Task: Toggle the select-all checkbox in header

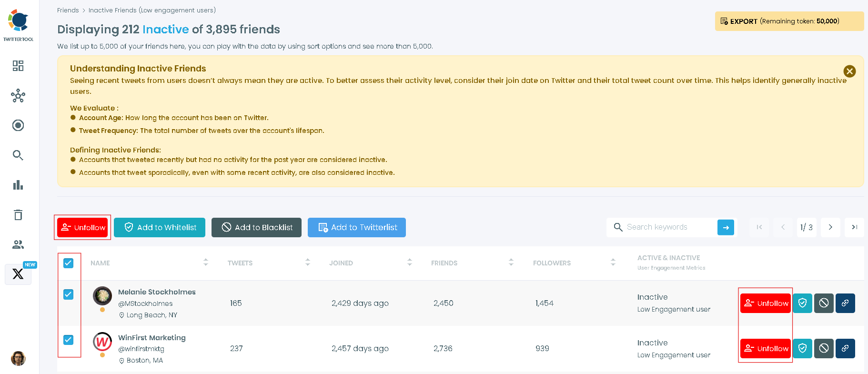Action: pyautogui.click(x=69, y=263)
